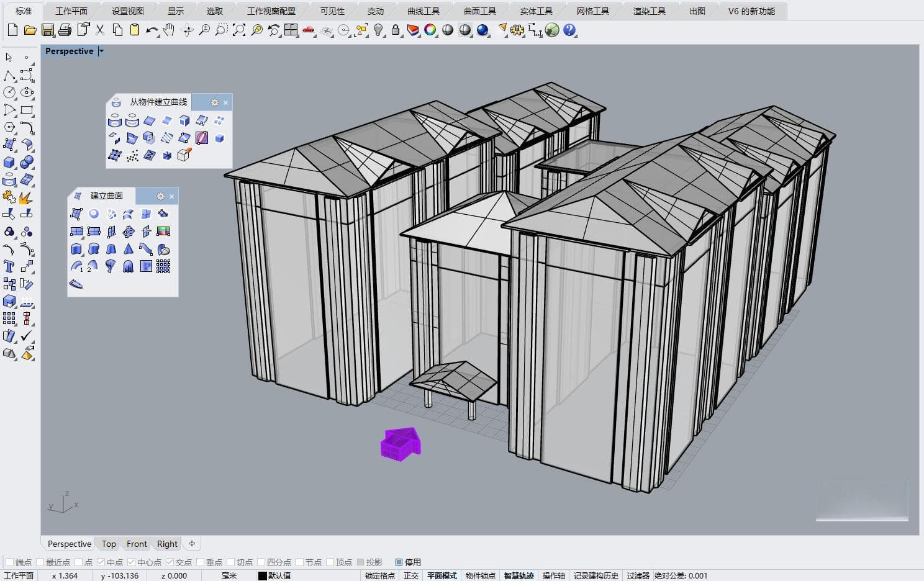
Task: Click the gear icon in 从物件建立曲线 panel
Action: coord(215,102)
